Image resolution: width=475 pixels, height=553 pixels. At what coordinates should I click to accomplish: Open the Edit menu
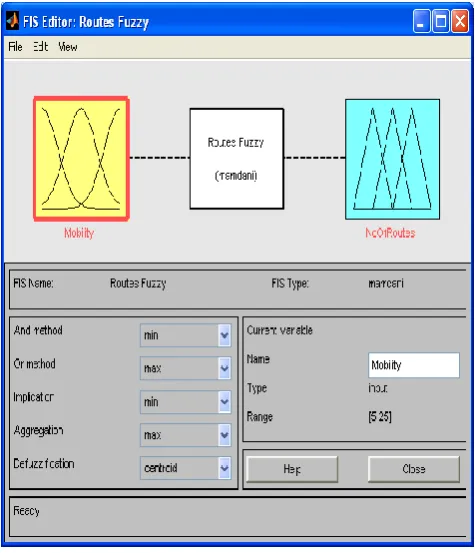point(41,47)
